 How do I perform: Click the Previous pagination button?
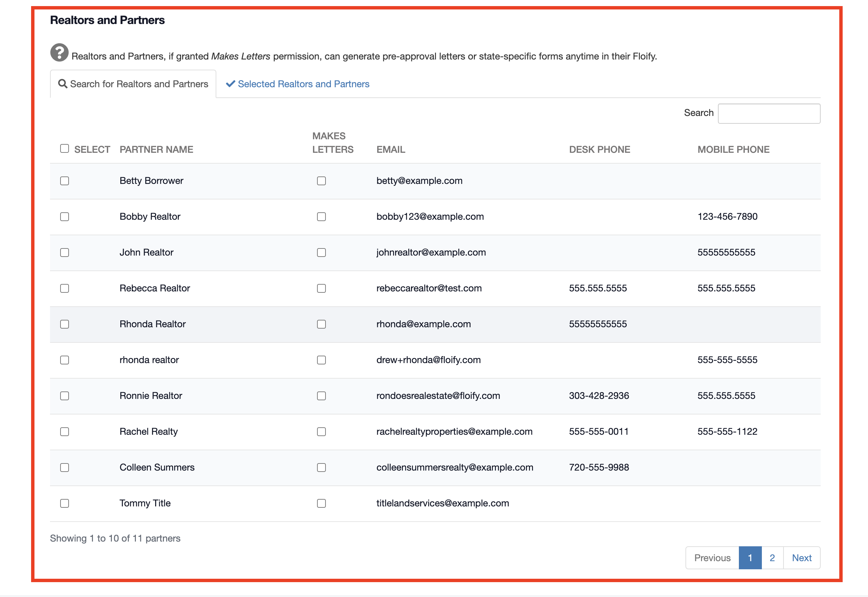(x=712, y=558)
